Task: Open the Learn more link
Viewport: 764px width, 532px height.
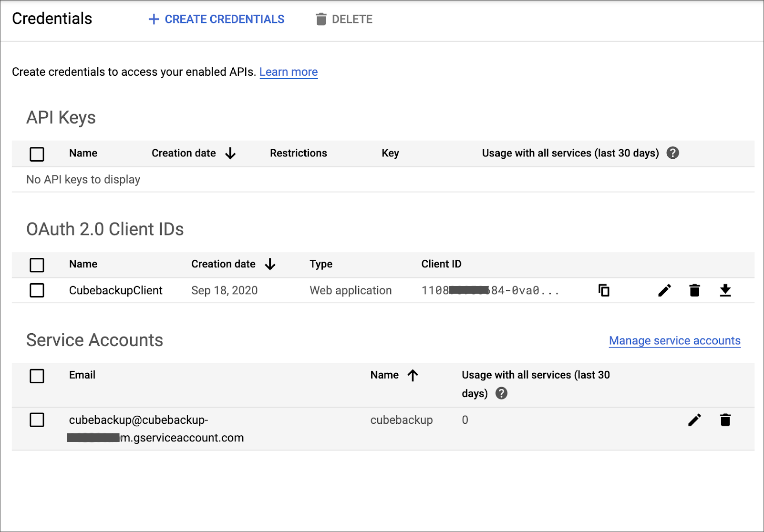Action: pos(288,72)
